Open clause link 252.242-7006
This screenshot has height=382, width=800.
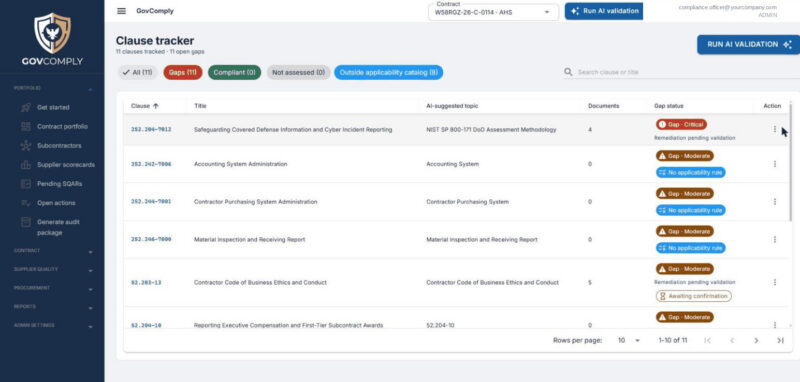click(151, 164)
